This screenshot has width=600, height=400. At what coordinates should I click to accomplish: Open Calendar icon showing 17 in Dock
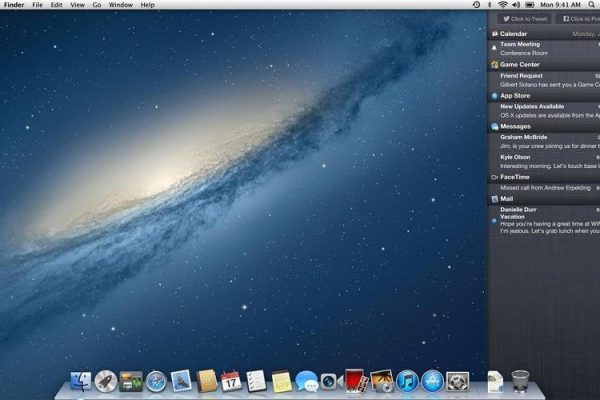click(x=231, y=380)
